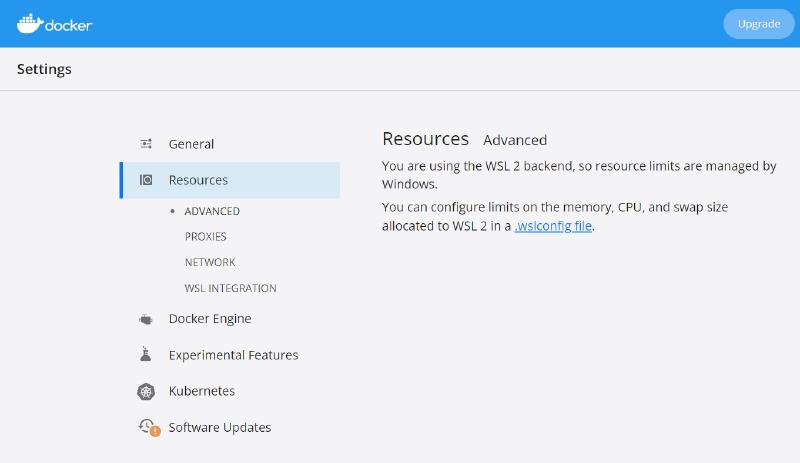Go to Network sub-section

(210, 262)
